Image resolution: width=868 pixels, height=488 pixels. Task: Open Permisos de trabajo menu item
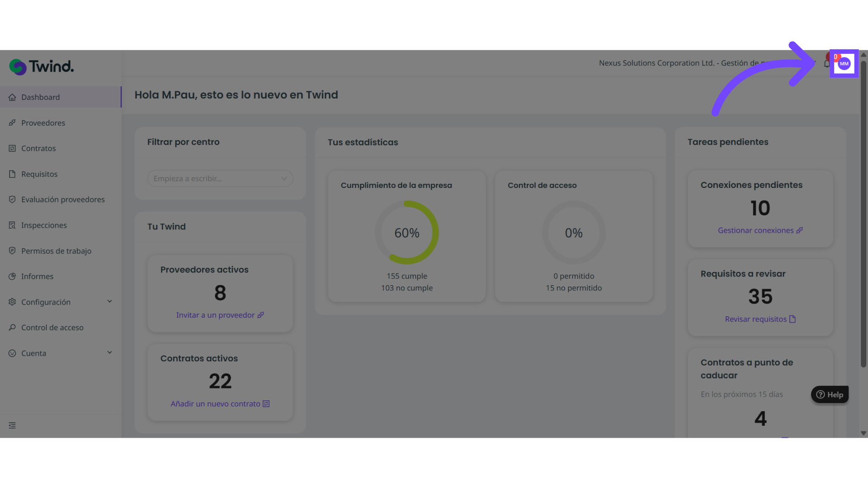coord(56,251)
